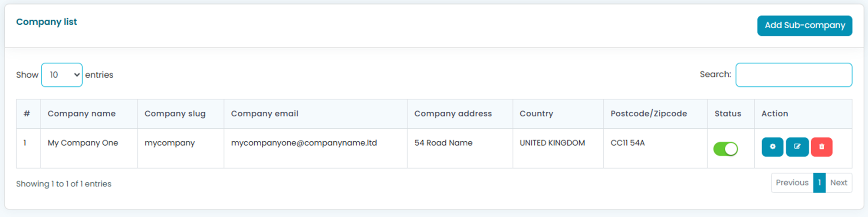This screenshot has width=868, height=217.
Task: Sort by the Company address column header
Action: [453, 114]
